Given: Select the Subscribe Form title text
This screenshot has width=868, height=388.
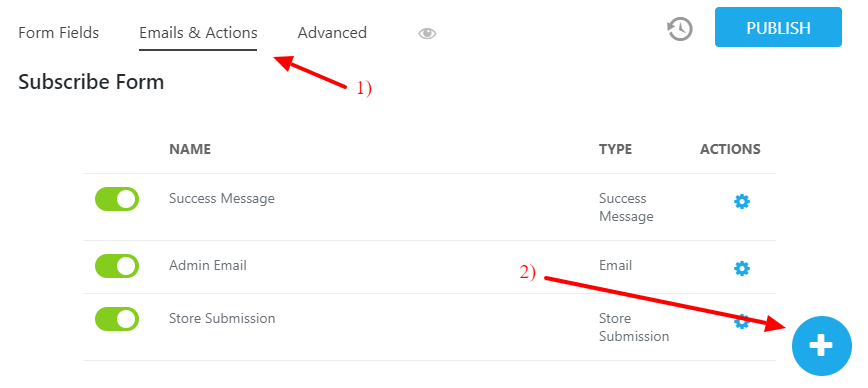Looking at the screenshot, I should pyautogui.click(x=91, y=82).
